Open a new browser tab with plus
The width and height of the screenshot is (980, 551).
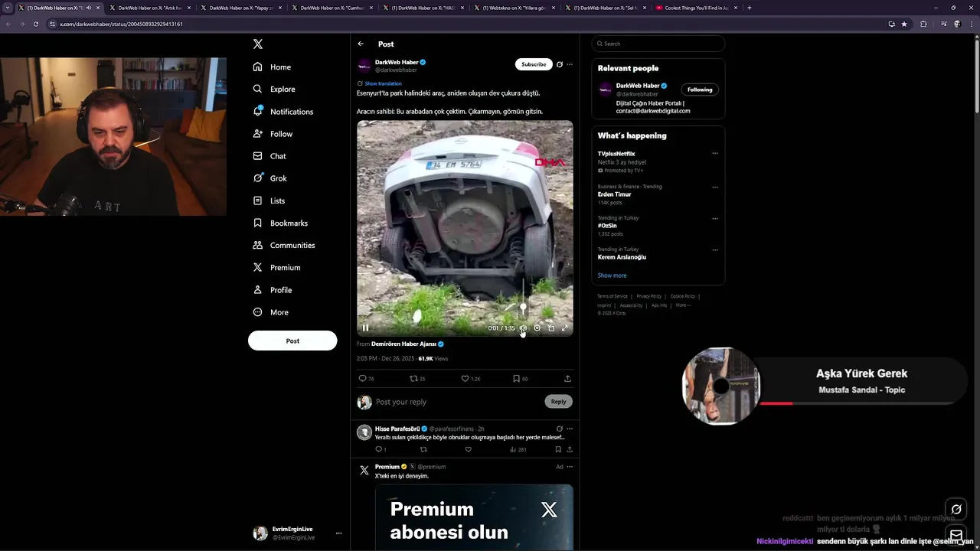(x=749, y=8)
